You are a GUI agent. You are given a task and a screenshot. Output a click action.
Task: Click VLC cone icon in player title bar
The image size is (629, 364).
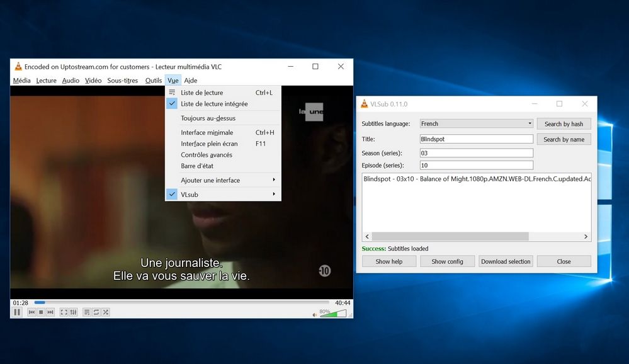[18, 67]
